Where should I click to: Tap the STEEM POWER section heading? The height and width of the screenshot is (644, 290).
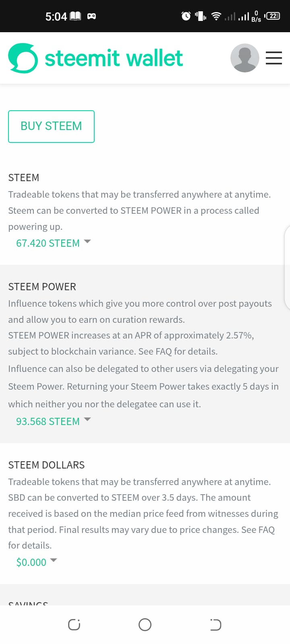pos(42,287)
